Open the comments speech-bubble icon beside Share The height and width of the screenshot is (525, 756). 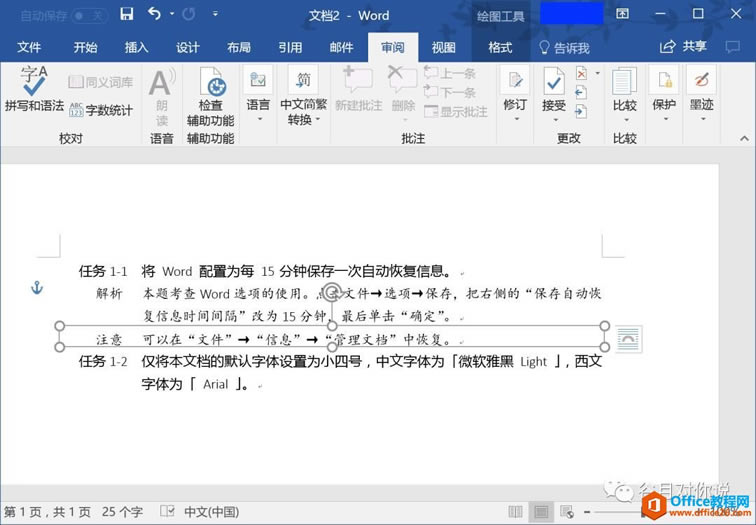tap(733, 47)
